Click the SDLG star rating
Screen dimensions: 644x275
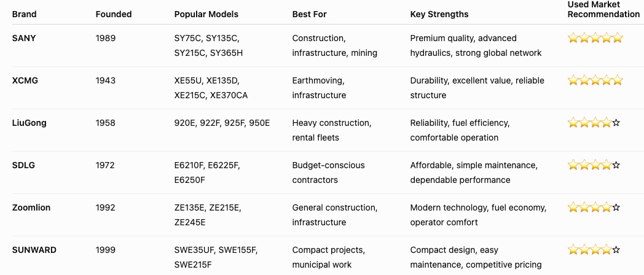pos(594,165)
